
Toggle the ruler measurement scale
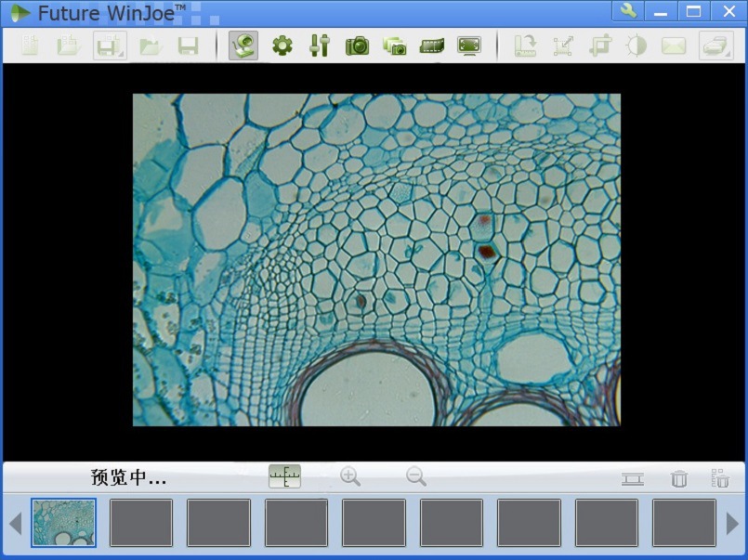[284, 477]
